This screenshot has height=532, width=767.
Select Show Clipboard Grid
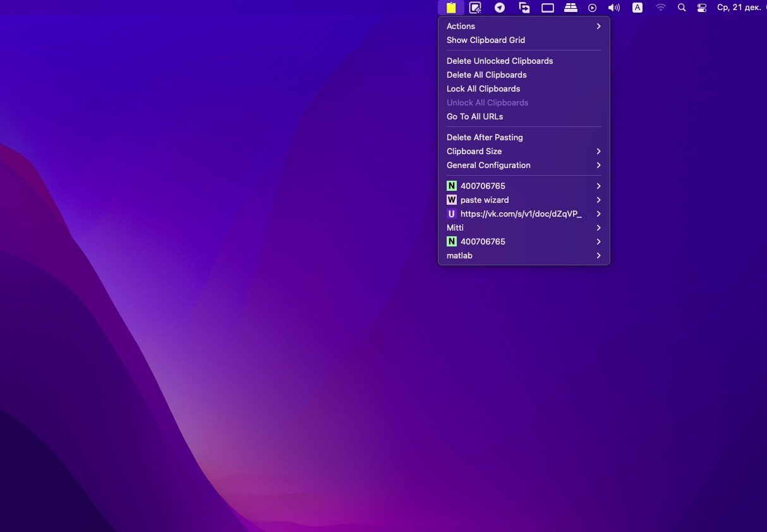point(485,40)
